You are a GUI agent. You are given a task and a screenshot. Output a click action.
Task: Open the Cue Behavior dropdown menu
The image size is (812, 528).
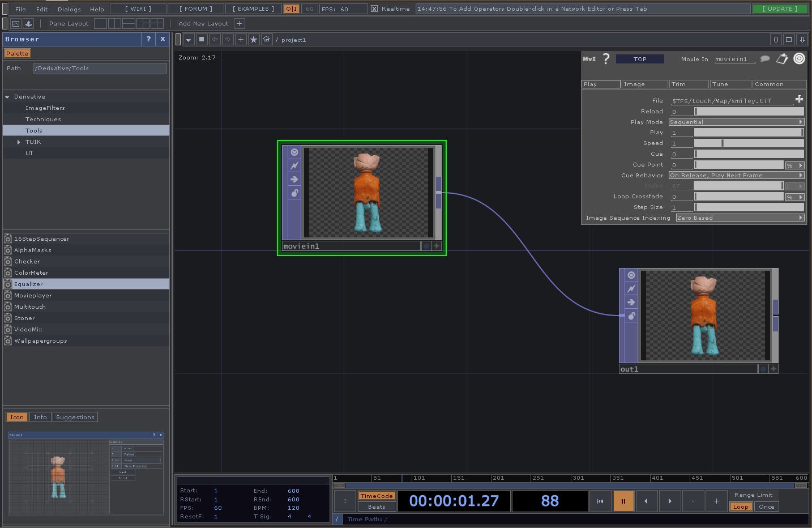[736, 175]
